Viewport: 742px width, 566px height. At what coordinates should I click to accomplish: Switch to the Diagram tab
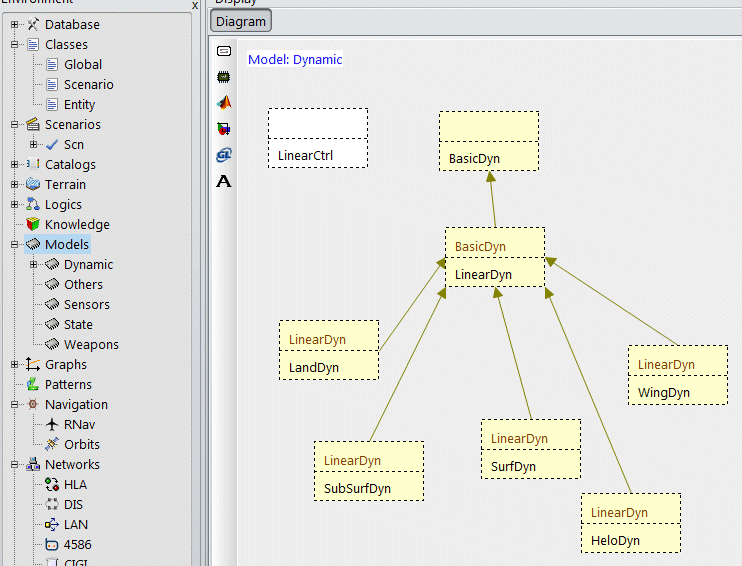(x=241, y=21)
